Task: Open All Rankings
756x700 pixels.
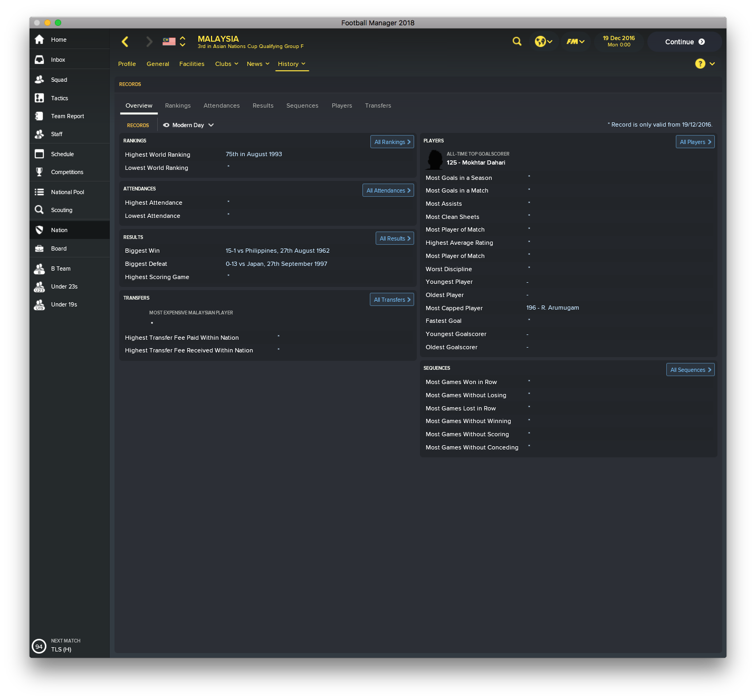Action: (x=392, y=142)
